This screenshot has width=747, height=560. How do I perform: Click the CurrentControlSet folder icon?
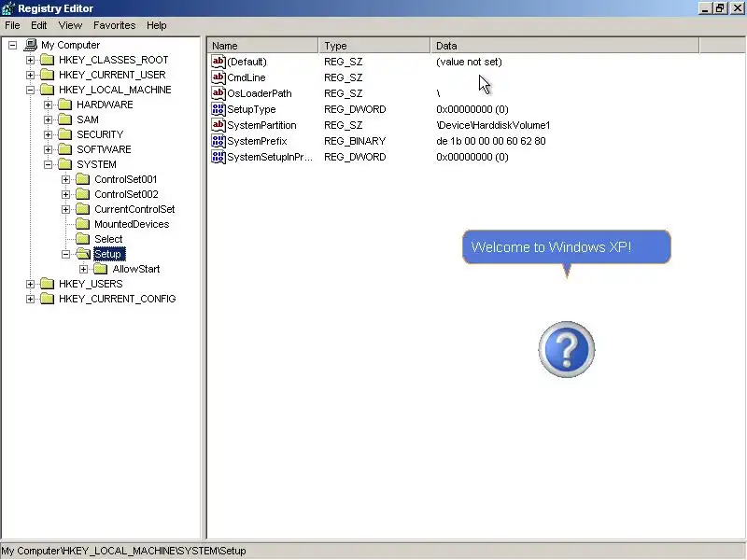coord(83,209)
